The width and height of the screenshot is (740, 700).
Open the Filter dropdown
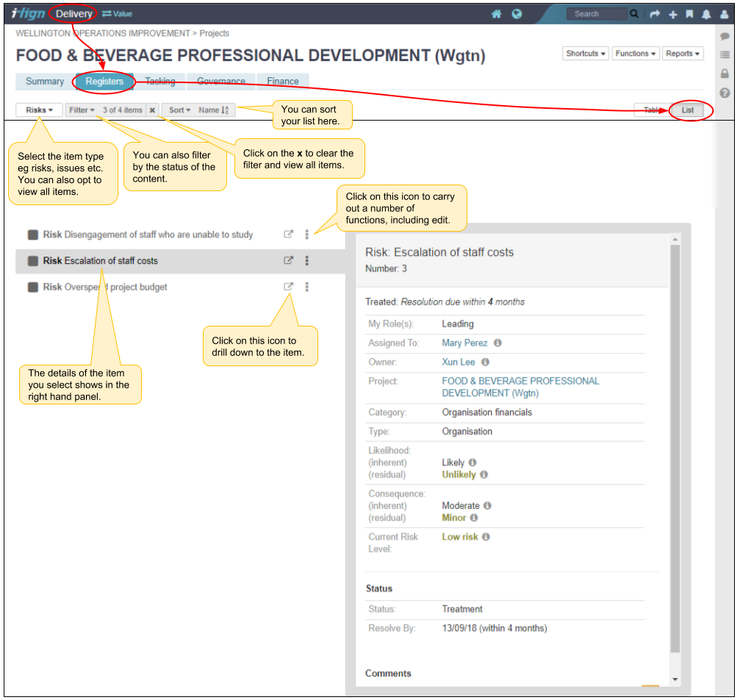[x=82, y=110]
